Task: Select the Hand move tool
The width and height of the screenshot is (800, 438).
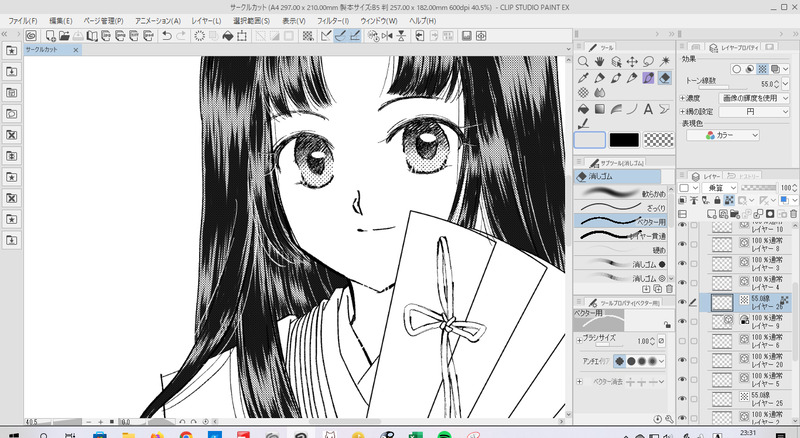Action: pos(599,62)
